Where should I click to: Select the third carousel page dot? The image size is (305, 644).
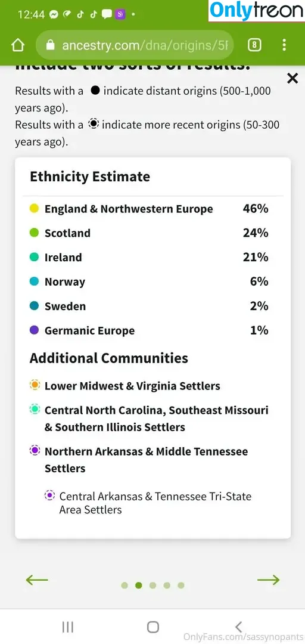coord(152,586)
